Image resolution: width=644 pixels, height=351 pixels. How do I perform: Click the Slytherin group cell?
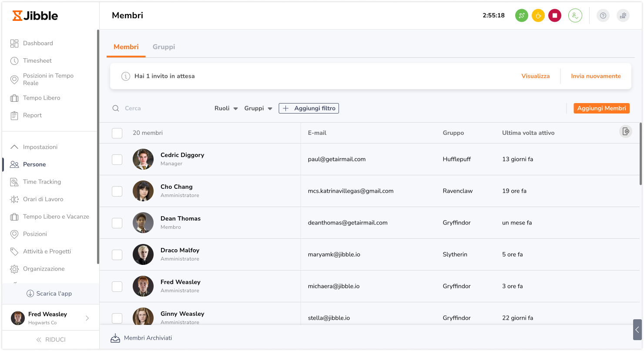point(455,254)
